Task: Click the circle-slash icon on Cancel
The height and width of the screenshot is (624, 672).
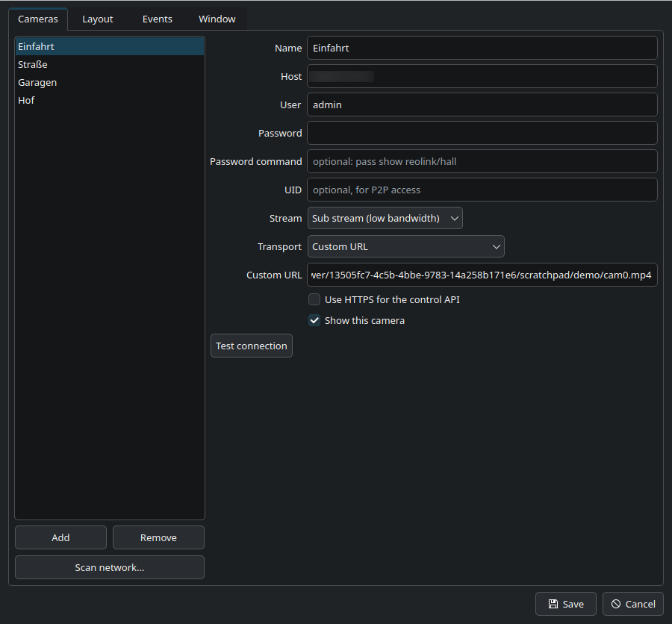Action: pos(616,604)
